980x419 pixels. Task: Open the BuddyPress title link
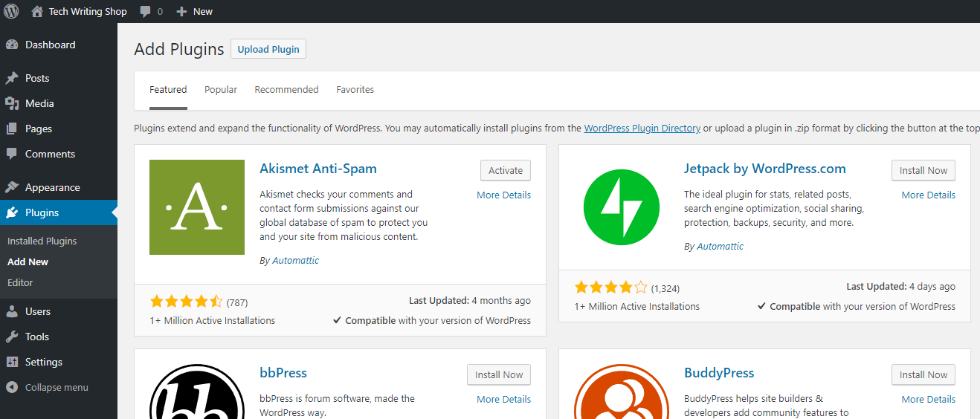coord(719,373)
